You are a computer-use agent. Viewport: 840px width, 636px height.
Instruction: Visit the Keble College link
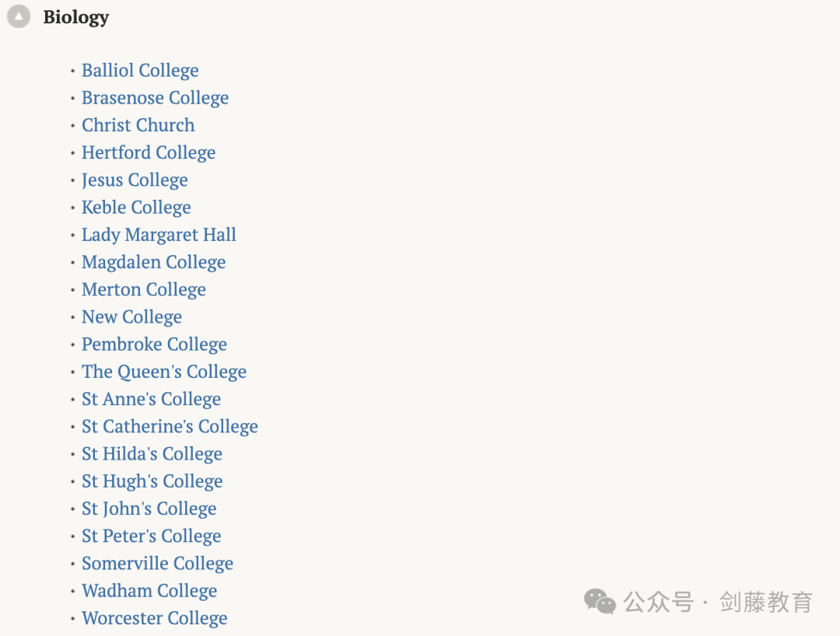[x=136, y=207]
